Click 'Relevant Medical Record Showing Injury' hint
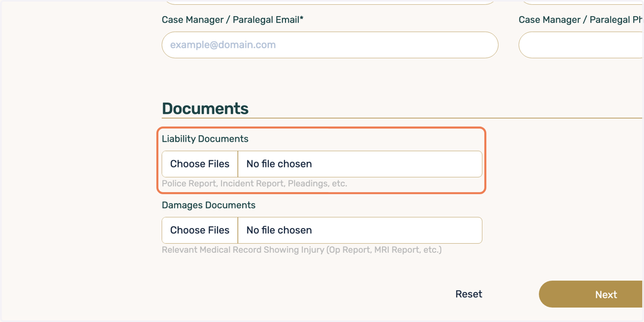This screenshot has height=322, width=644. tap(302, 250)
